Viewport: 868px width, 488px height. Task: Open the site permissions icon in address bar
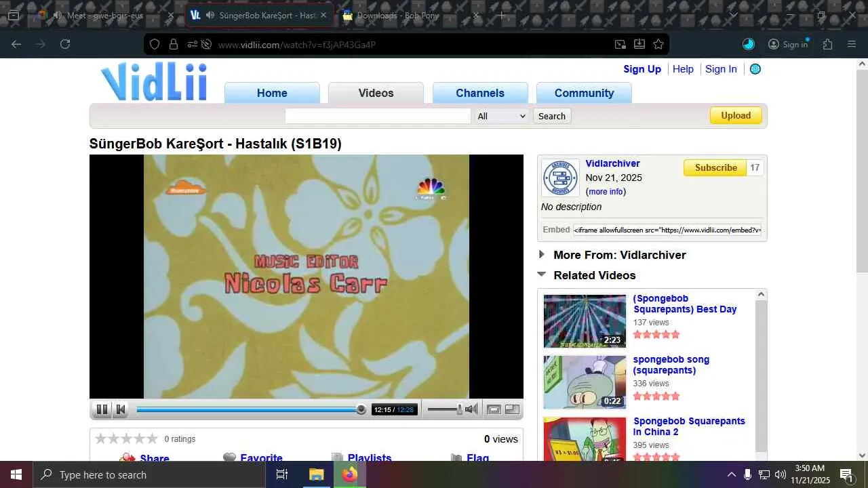pos(192,44)
